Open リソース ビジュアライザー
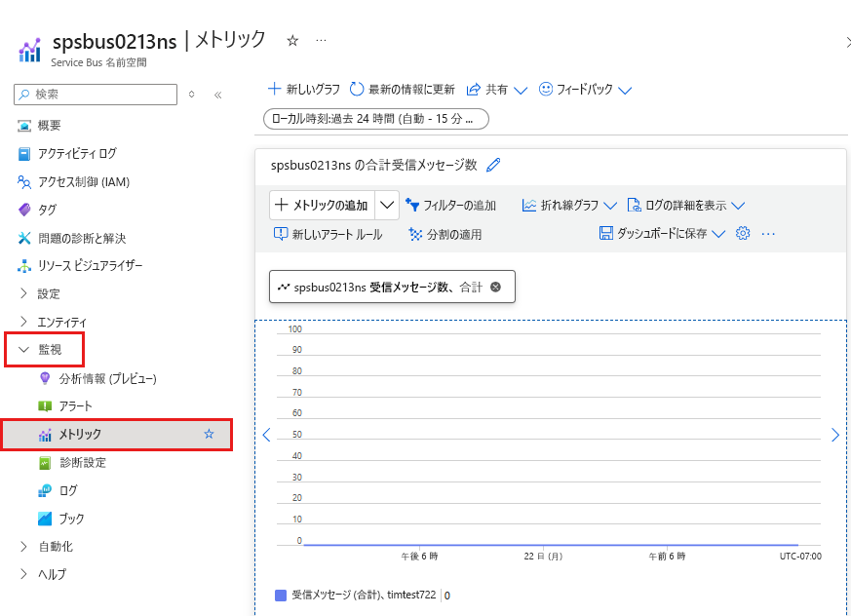 [x=80, y=265]
